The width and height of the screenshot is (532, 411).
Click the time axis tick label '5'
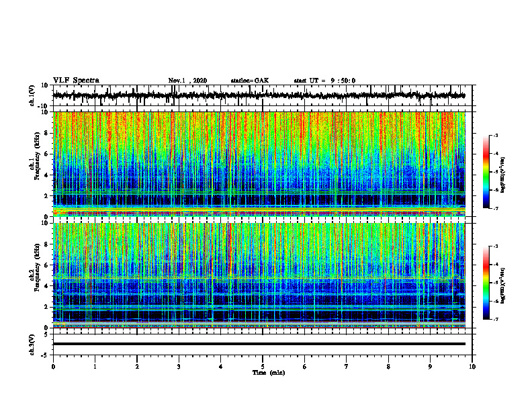click(263, 367)
